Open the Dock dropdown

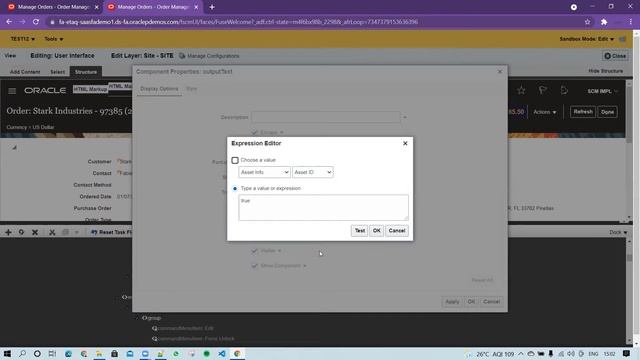tap(618, 232)
